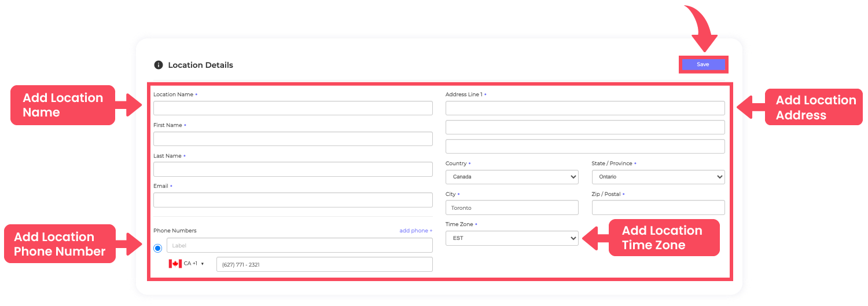Focus the Address Line 1 field

(x=585, y=108)
